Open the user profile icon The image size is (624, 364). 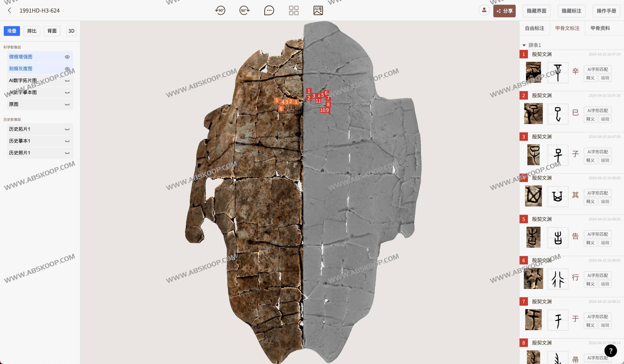pyautogui.click(x=484, y=10)
